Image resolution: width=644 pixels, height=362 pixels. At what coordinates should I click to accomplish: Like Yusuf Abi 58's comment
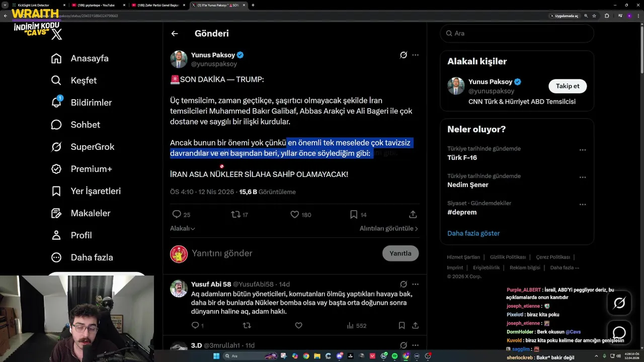point(298,326)
